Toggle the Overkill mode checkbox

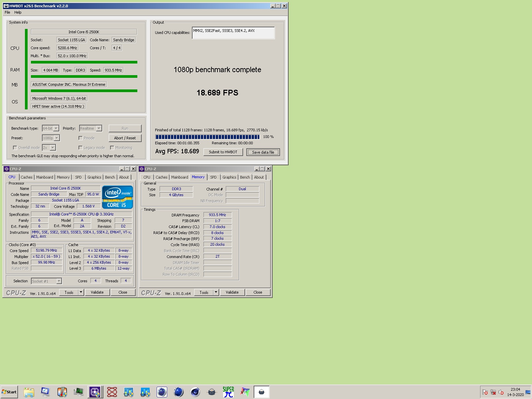pos(15,148)
